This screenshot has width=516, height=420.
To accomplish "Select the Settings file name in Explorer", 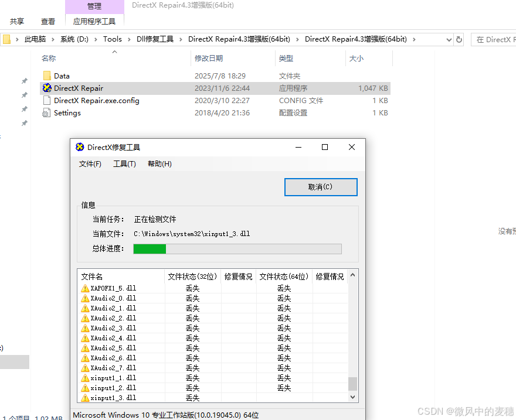I will tap(67, 113).
